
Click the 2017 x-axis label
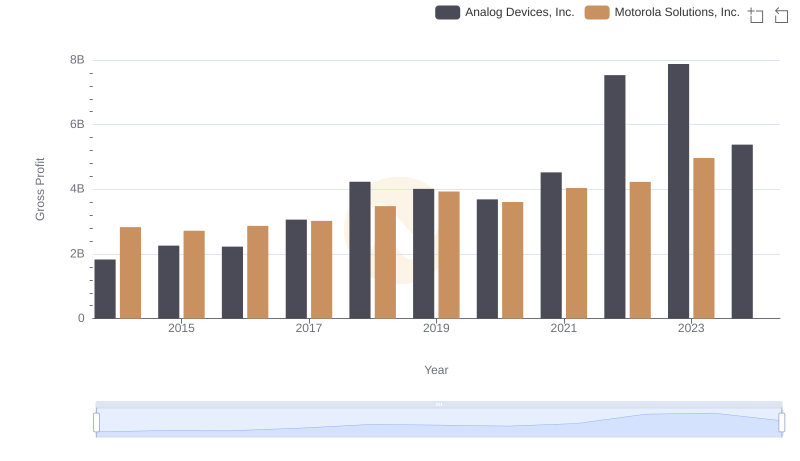pyautogui.click(x=309, y=328)
